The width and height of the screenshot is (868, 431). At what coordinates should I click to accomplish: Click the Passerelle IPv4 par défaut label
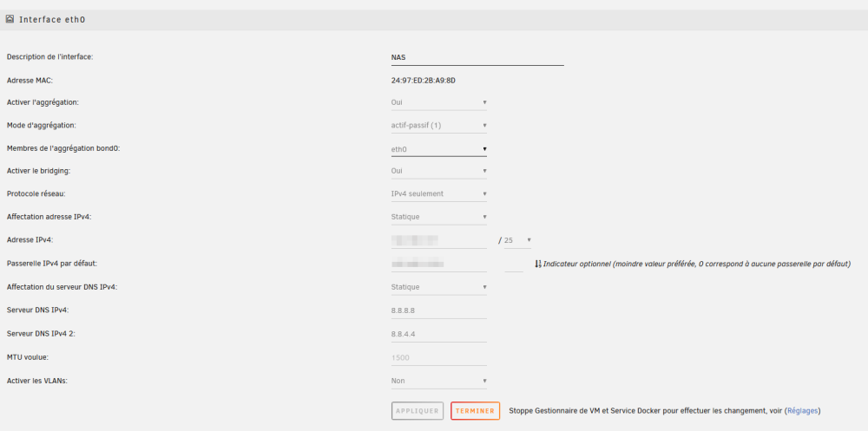(x=52, y=264)
